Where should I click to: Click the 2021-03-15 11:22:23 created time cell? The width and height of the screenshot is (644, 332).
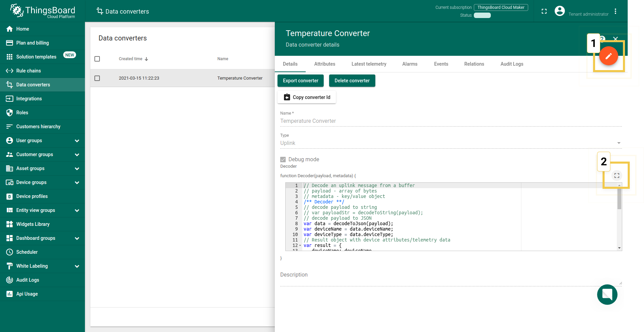pos(139,78)
